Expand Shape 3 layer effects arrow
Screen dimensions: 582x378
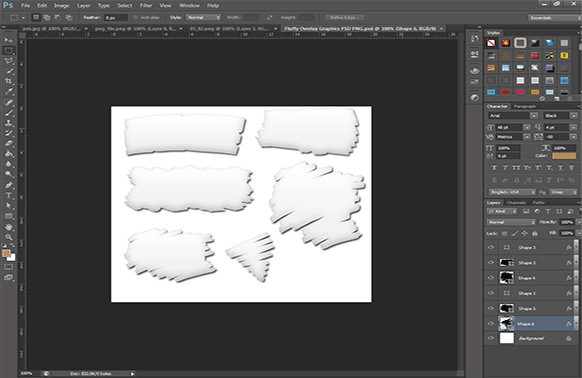(x=576, y=247)
